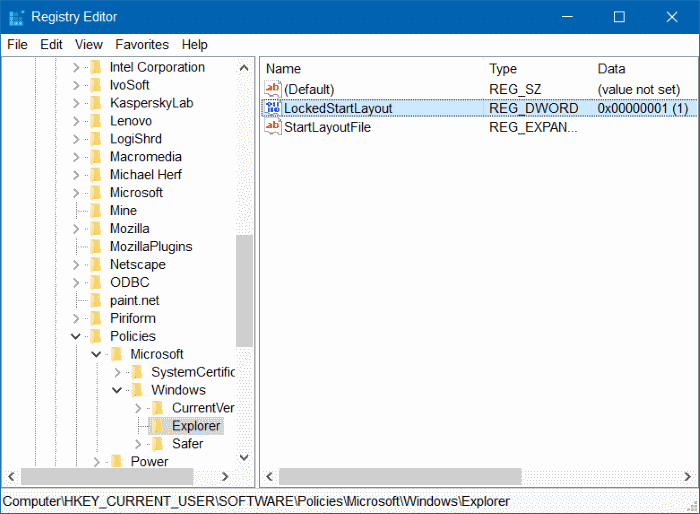Expand the top-level Microsoft key above Mine

point(76,193)
